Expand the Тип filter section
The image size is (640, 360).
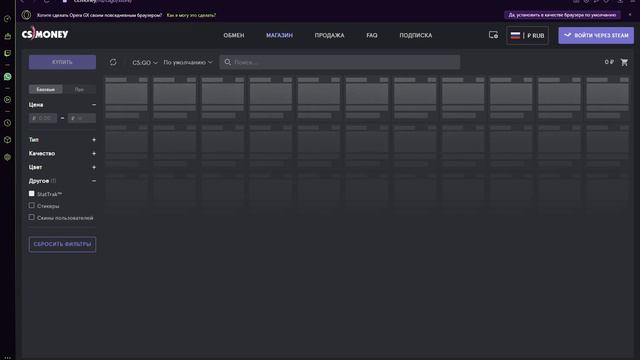[x=94, y=140]
